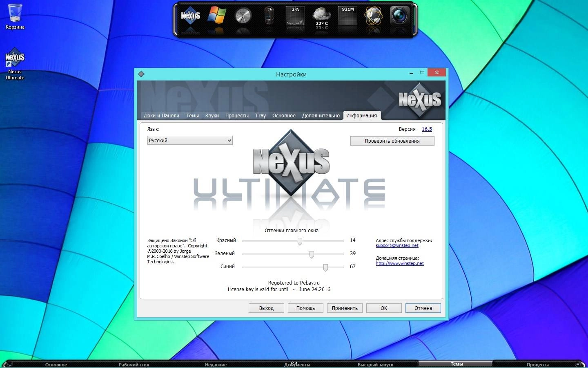Click the Синий slider thumb
Screen dimensions: 588x368
click(x=325, y=268)
